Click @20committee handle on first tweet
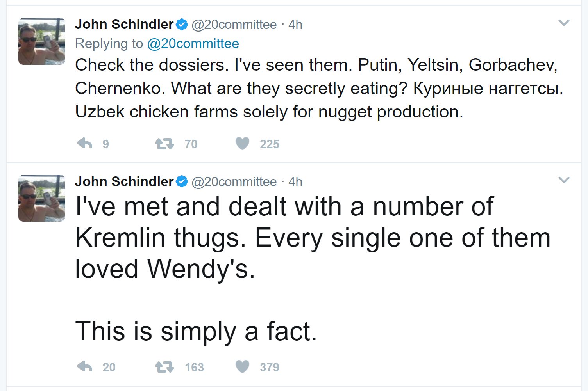This screenshot has width=588, height=391. click(234, 25)
